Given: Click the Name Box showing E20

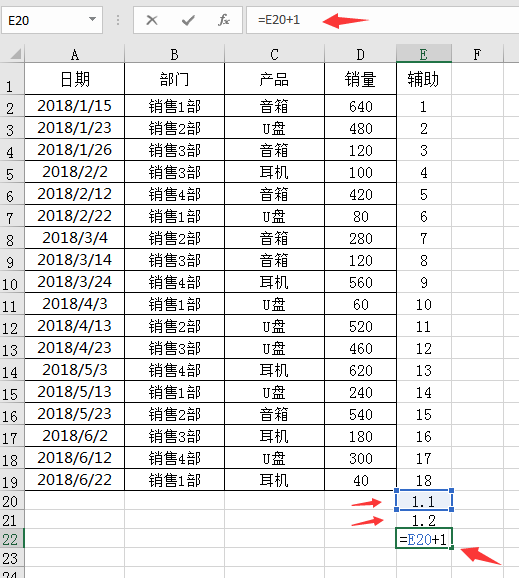Looking at the screenshot, I should (x=52, y=20).
